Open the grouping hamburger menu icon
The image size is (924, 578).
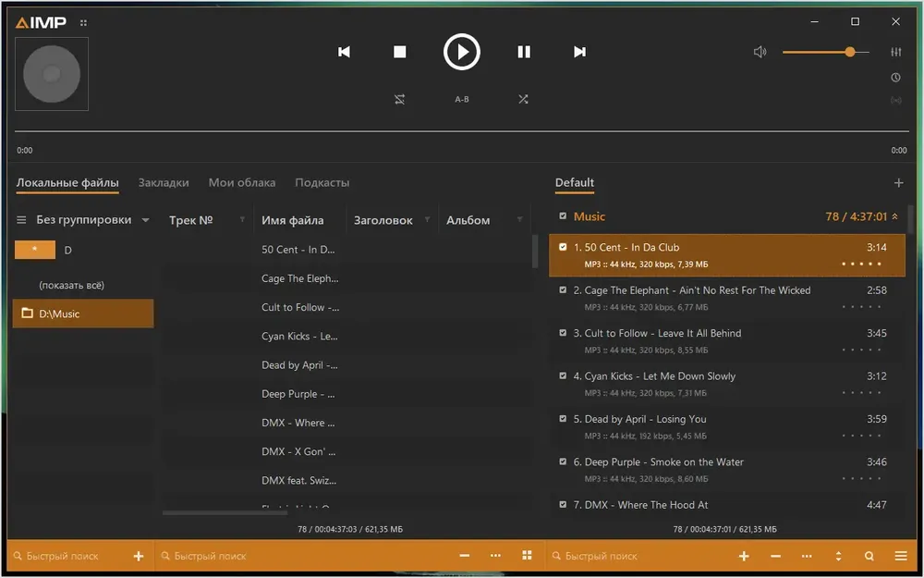(x=21, y=220)
